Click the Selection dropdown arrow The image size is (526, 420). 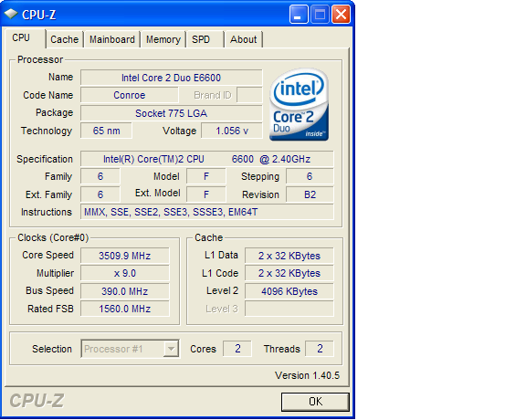coord(171,349)
